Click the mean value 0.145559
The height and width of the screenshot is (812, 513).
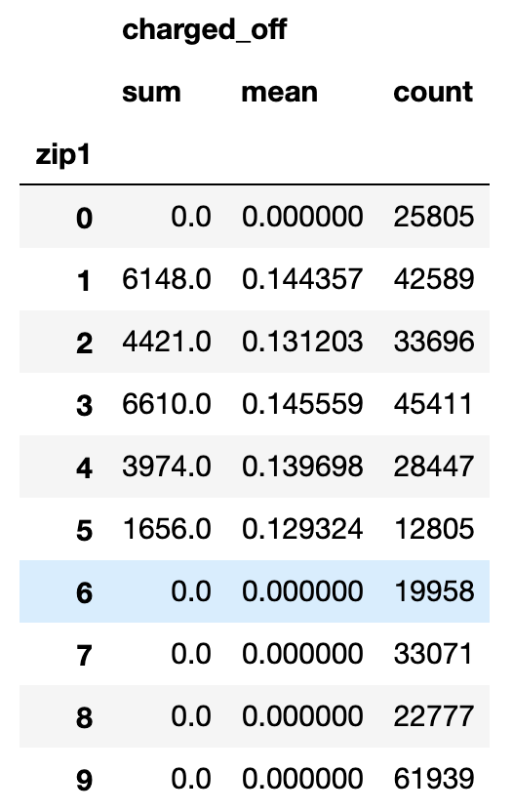click(301, 404)
